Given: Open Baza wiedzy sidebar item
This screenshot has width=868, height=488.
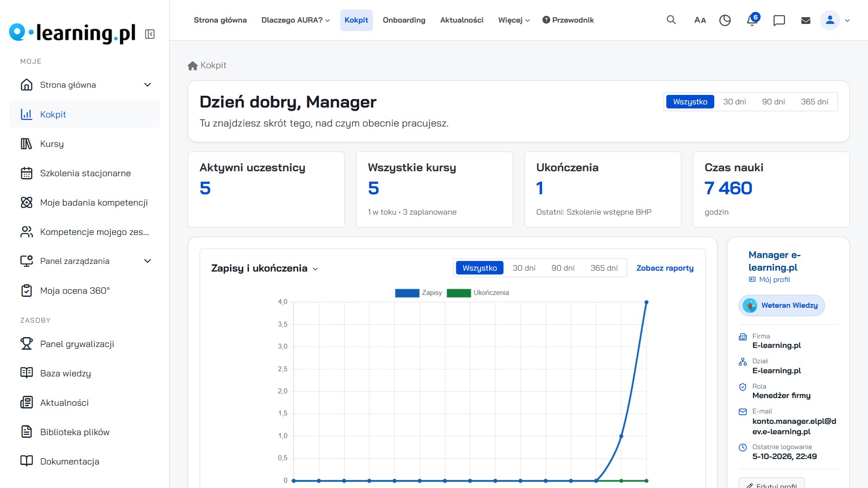Looking at the screenshot, I should 85,373.
